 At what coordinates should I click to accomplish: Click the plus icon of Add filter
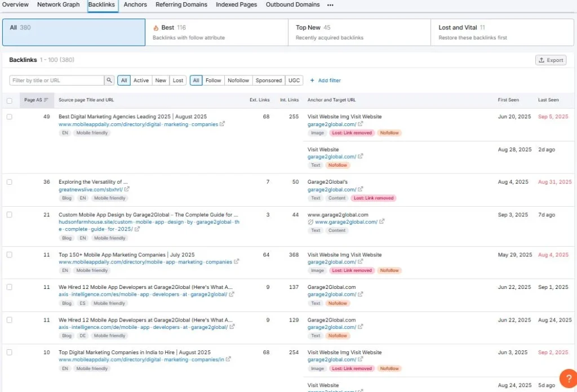point(312,80)
